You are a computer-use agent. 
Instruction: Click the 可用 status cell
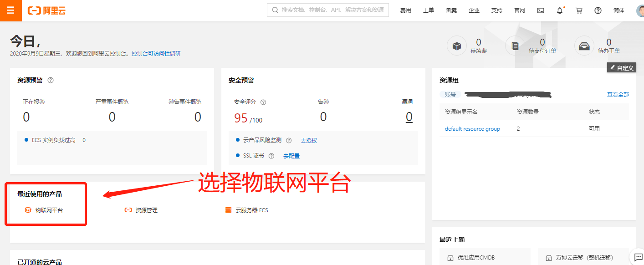pos(594,129)
